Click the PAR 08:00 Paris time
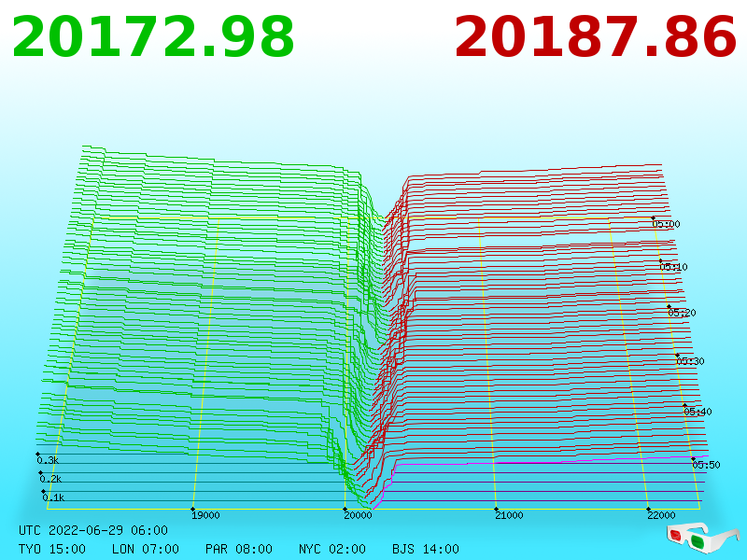Image resolution: width=747 pixels, height=560 pixels. [x=239, y=549]
